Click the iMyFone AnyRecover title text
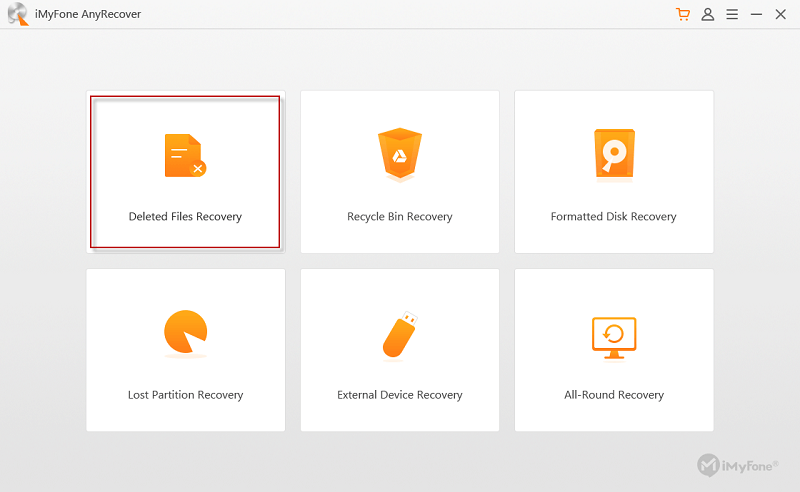 click(x=88, y=14)
